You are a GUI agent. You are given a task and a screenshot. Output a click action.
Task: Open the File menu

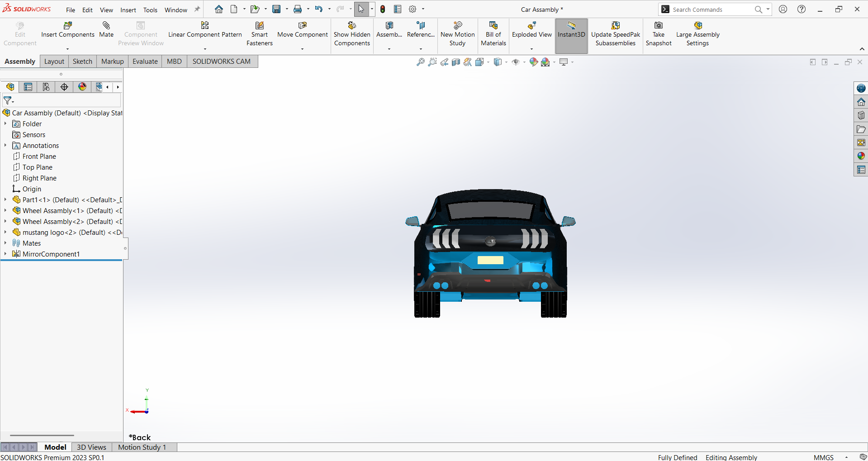coord(71,10)
